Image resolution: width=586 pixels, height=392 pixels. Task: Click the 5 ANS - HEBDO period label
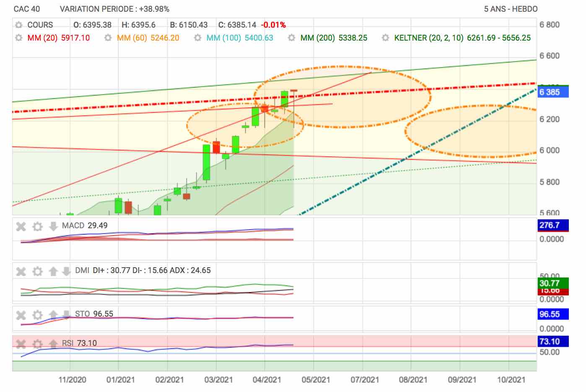[x=511, y=9]
